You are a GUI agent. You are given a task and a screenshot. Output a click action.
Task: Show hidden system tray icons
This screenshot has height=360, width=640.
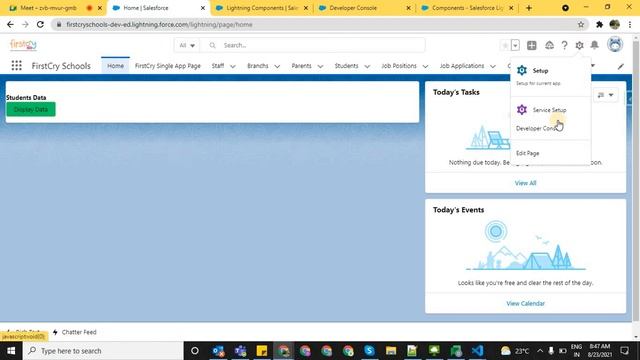[540, 351]
